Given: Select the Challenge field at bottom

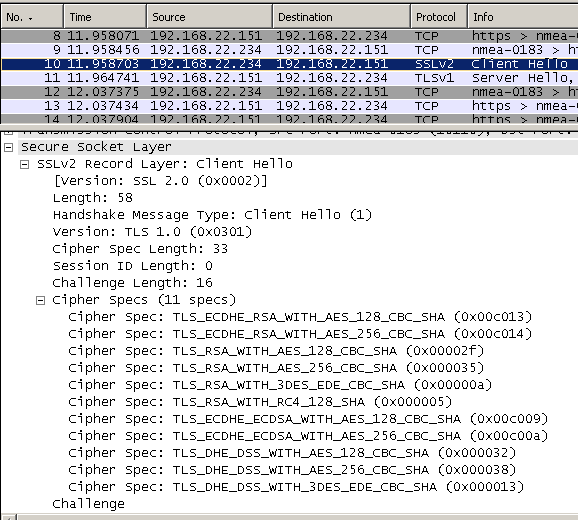Looking at the screenshot, I should (88, 504).
